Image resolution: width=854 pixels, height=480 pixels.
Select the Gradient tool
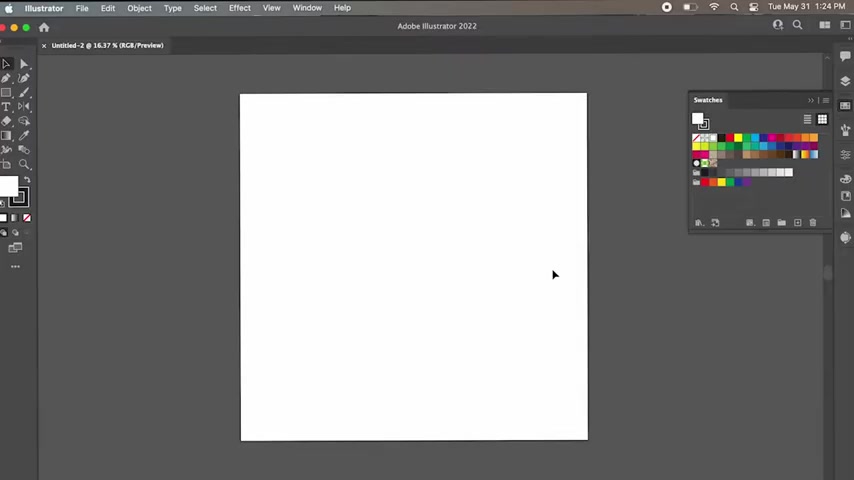pyautogui.click(x=6, y=135)
